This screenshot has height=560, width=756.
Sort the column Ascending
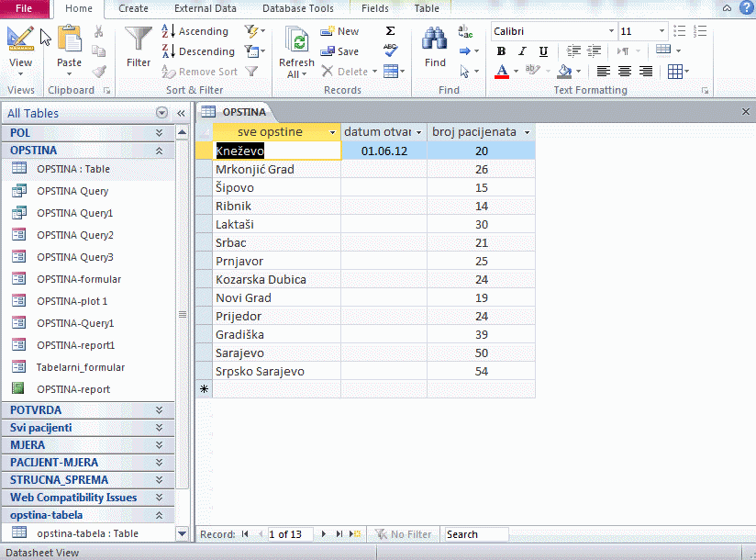[x=195, y=31]
